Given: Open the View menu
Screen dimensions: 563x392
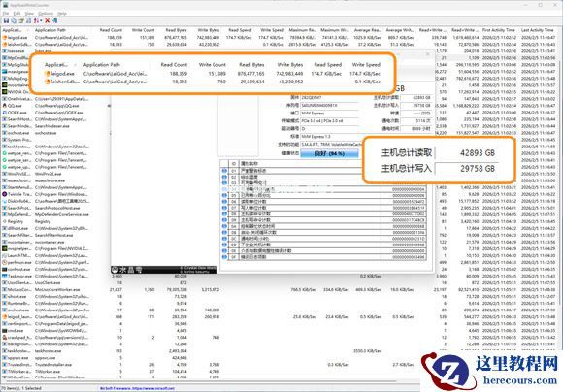Looking at the screenshot, I should pyautogui.click(x=29, y=14).
